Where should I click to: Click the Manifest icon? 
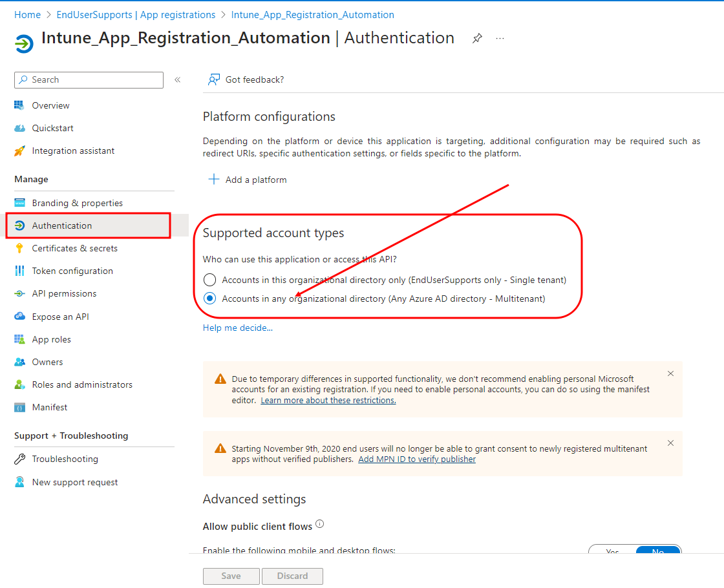(19, 408)
